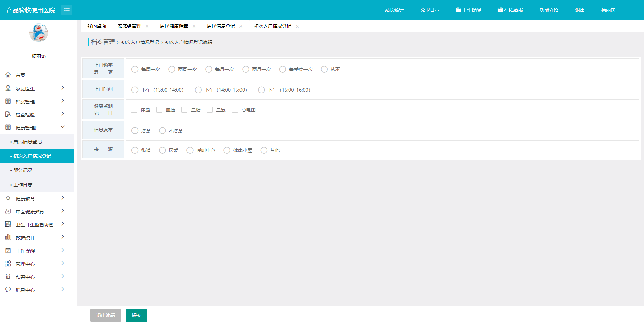644x325 pixels.
Task: Open 工作提醒 in the top bar
Action: (468, 10)
